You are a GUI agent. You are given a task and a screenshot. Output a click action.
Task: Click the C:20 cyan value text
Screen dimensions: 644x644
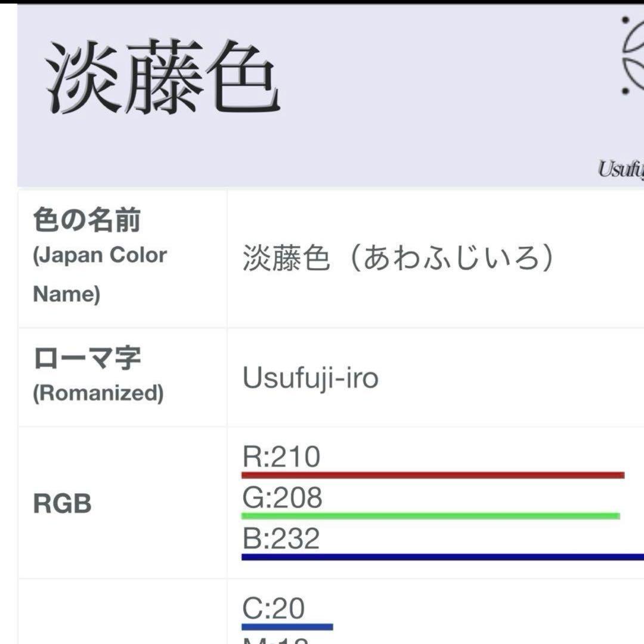274,609
